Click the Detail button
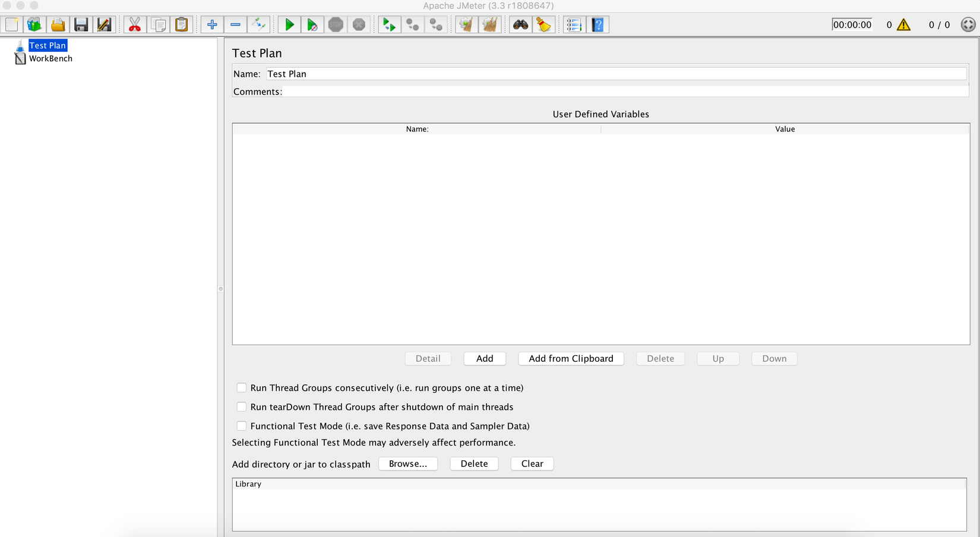 tap(428, 358)
